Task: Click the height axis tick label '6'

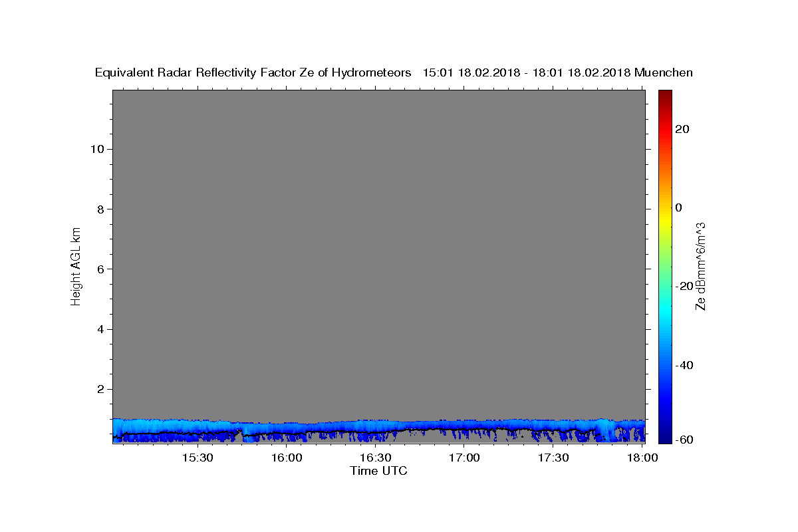Action: coord(100,269)
